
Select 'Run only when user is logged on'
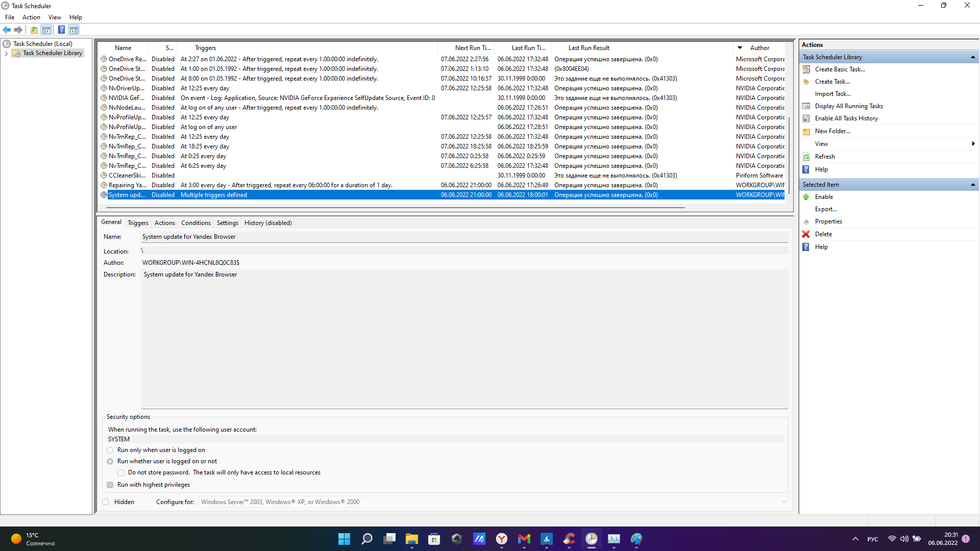(110, 450)
